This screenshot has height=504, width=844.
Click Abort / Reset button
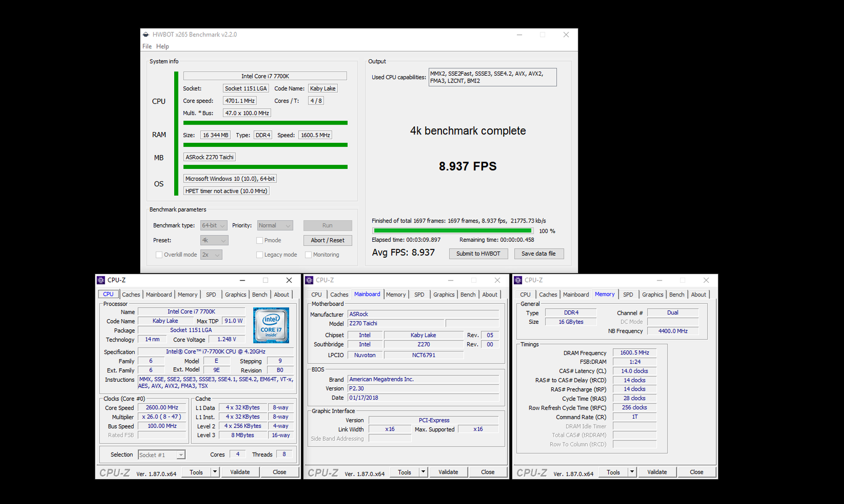327,240
